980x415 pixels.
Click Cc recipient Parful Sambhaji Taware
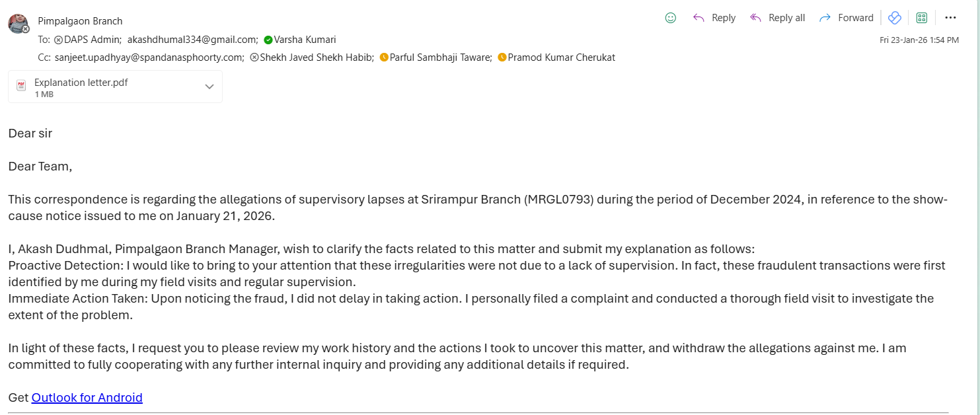(441, 57)
